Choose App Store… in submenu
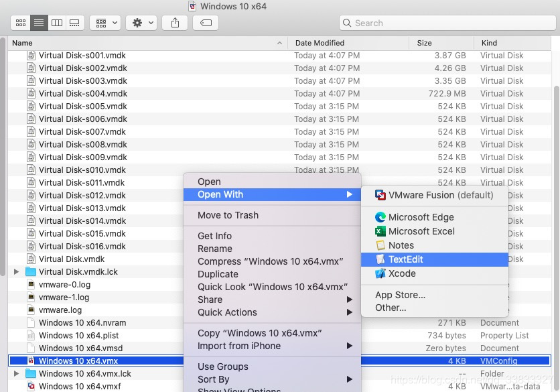Viewport: 560px width, 392px height. 435,295
